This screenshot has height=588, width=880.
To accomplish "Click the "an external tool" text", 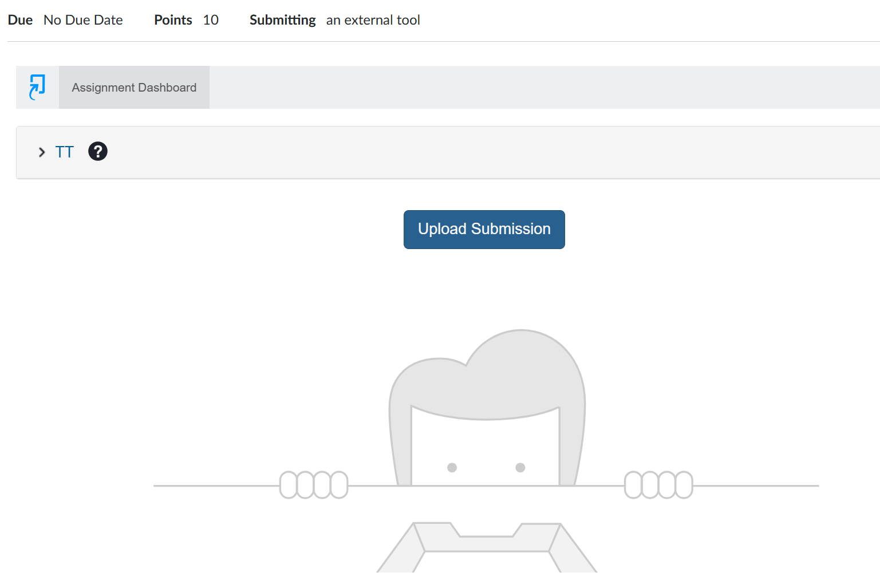I will [373, 20].
